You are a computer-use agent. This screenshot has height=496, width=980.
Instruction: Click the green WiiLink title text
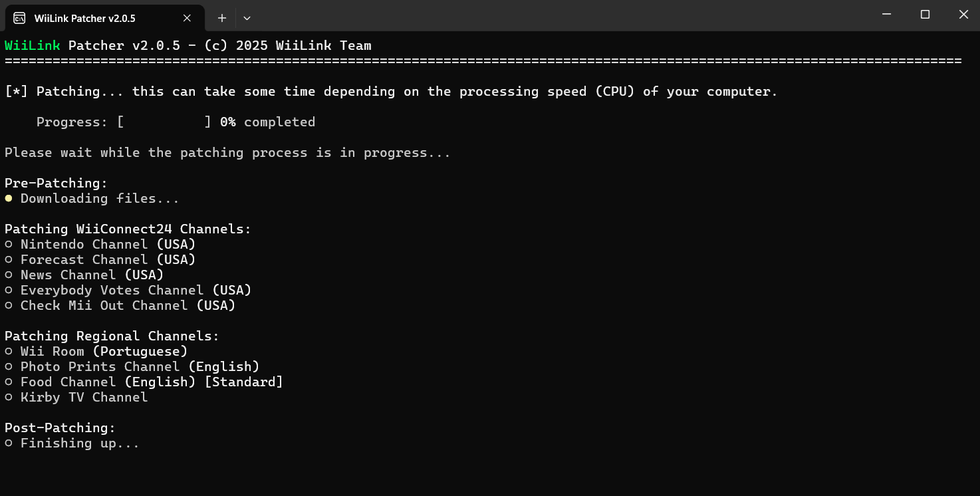pos(33,46)
